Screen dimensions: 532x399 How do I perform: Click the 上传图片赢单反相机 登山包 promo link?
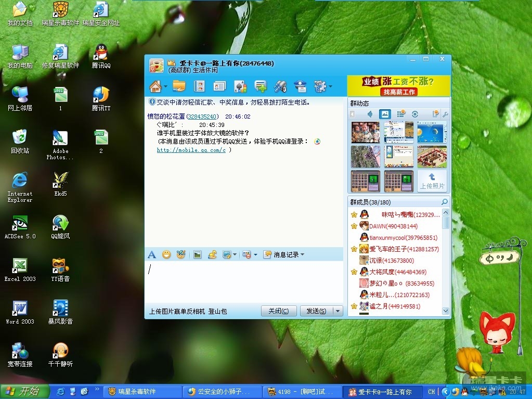tap(188, 311)
